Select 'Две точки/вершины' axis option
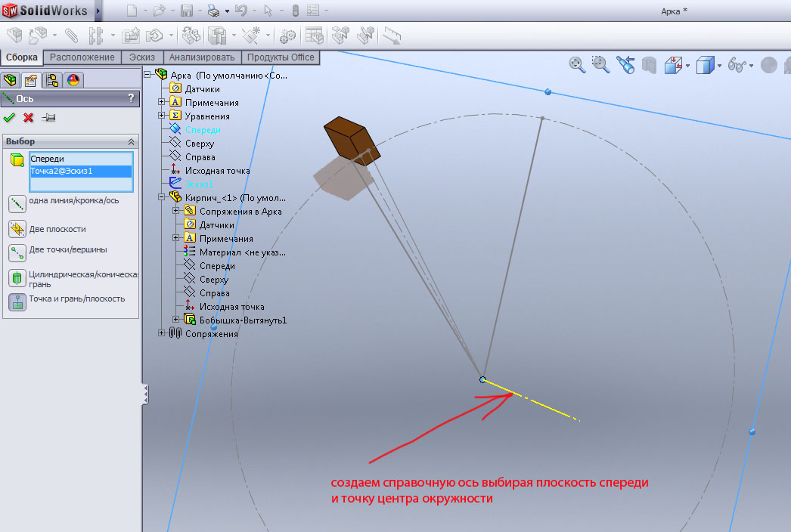Viewport: 791px width, 532px height. coord(17,252)
